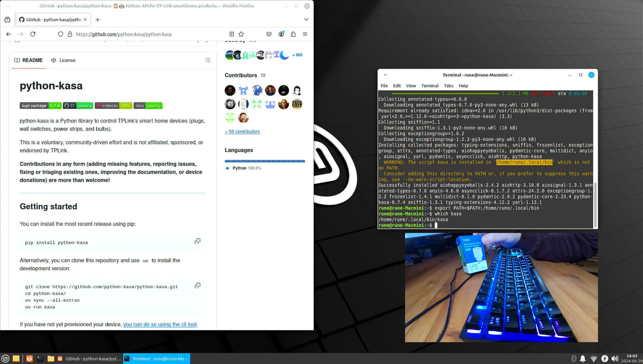This screenshot has width=643, height=364.
Task: Click the highlighted /home/rune/.local/bin path
Action: coord(524,162)
